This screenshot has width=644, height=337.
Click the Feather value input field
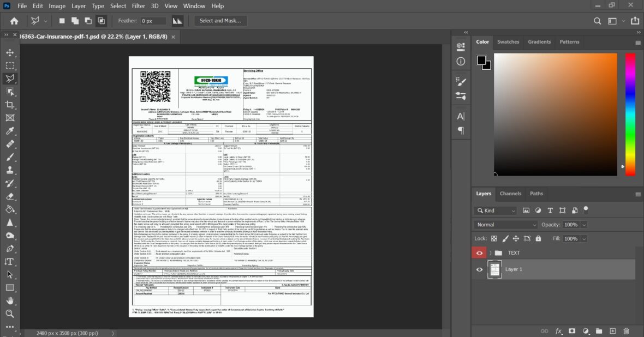point(153,21)
